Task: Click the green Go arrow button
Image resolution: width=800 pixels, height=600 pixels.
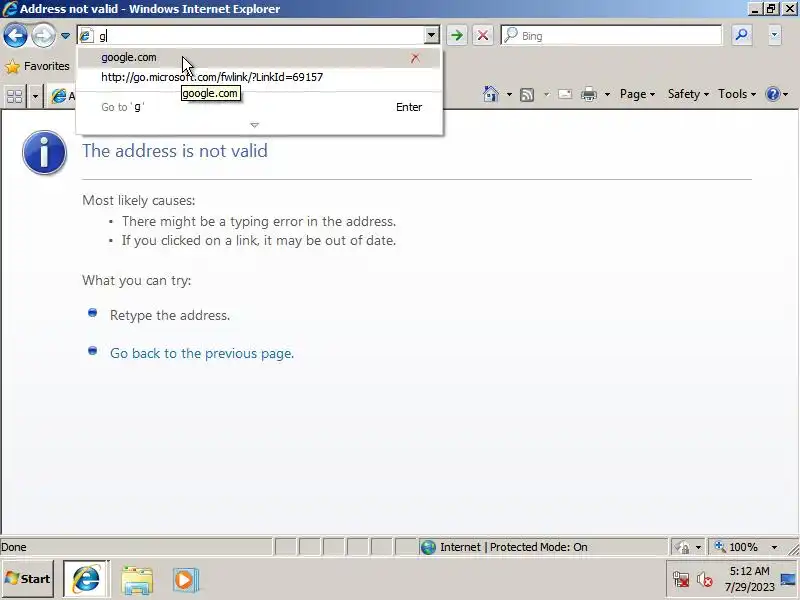Action: pos(457,35)
